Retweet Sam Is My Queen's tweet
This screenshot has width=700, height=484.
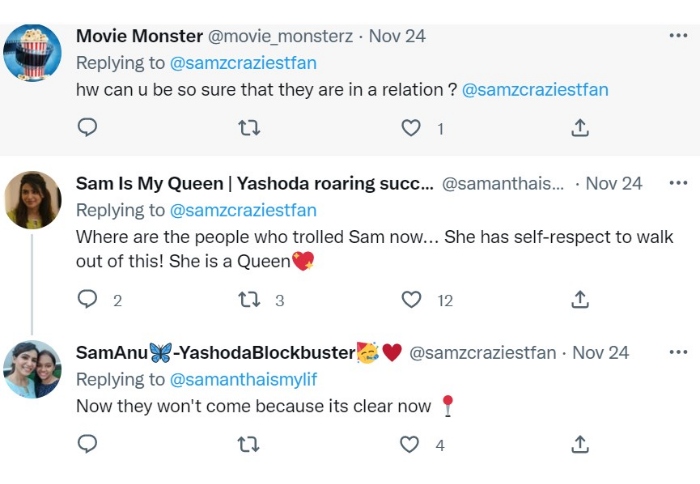(x=247, y=300)
